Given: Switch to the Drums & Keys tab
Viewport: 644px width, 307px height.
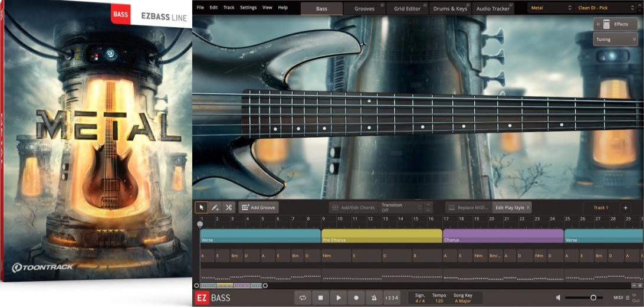Looking at the screenshot, I should tap(450, 9).
